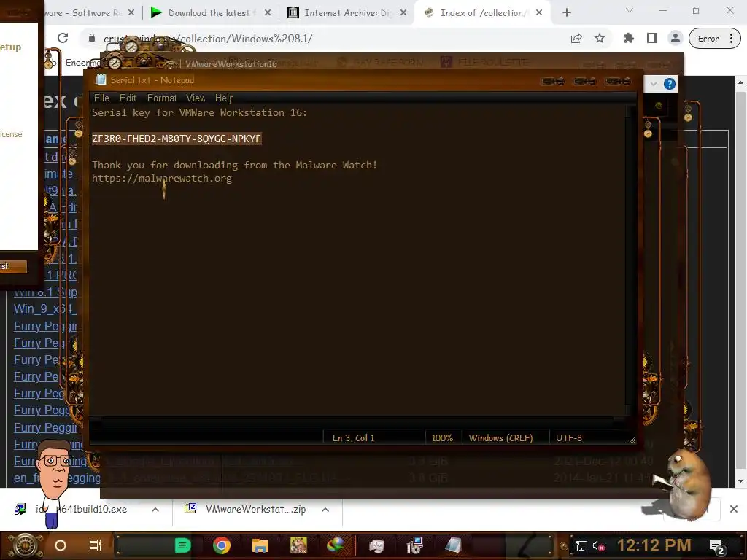The height and width of the screenshot is (560, 747).
Task: Click the malwarewatch.org URL text in Notepad
Action: click(x=162, y=178)
